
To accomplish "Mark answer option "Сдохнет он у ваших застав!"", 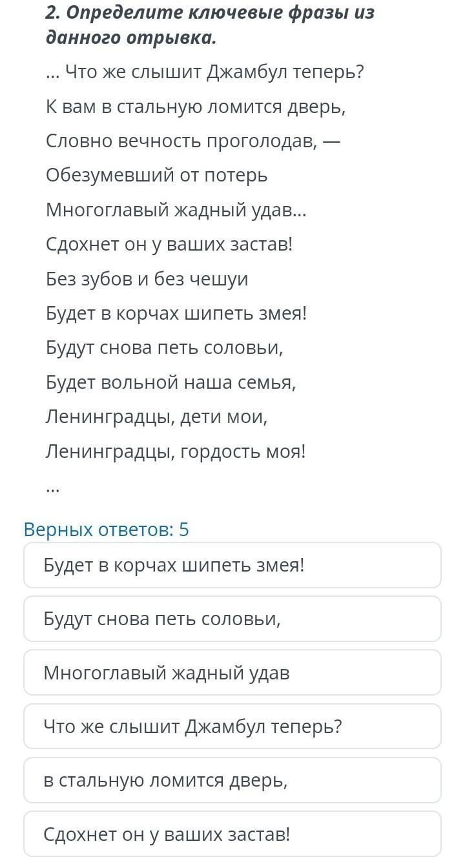I will pyautogui.click(x=232, y=834).
